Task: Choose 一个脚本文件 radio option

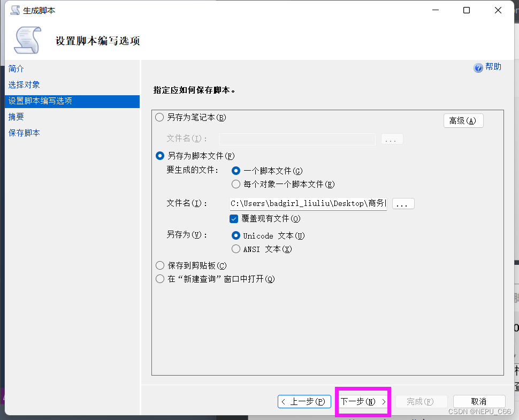Action: (x=236, y=171)
